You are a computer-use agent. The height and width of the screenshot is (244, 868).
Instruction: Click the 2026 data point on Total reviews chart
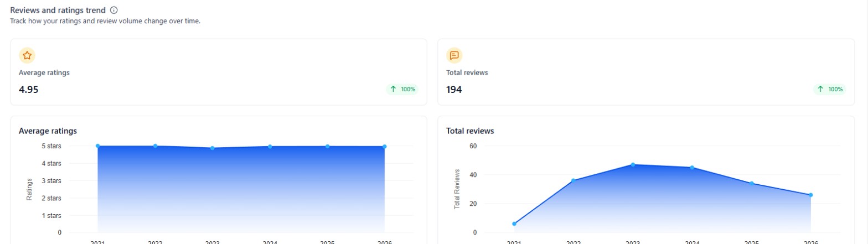click(x=811, y=195)
